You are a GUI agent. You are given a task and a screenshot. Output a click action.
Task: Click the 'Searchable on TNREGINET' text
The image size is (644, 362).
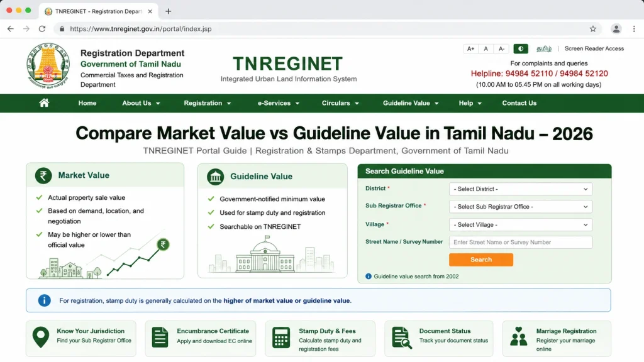point(260,226)
